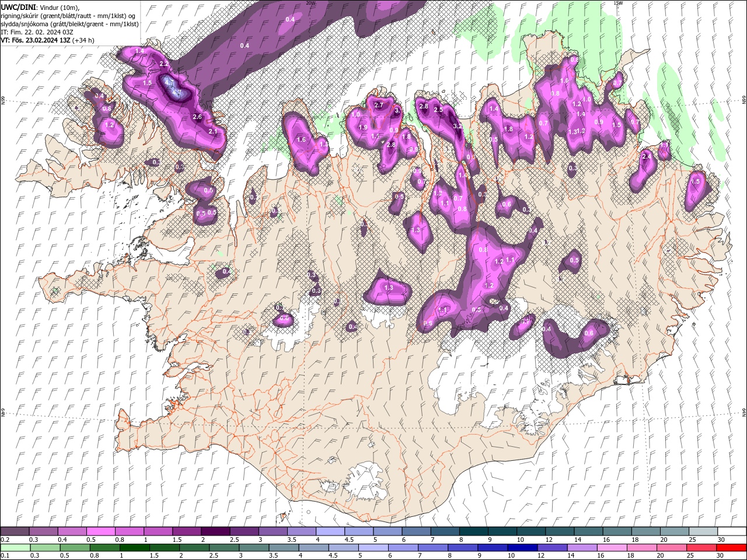
Task: Click the 3.5 label in upper legend row
Action: click(x=292, y=540)
